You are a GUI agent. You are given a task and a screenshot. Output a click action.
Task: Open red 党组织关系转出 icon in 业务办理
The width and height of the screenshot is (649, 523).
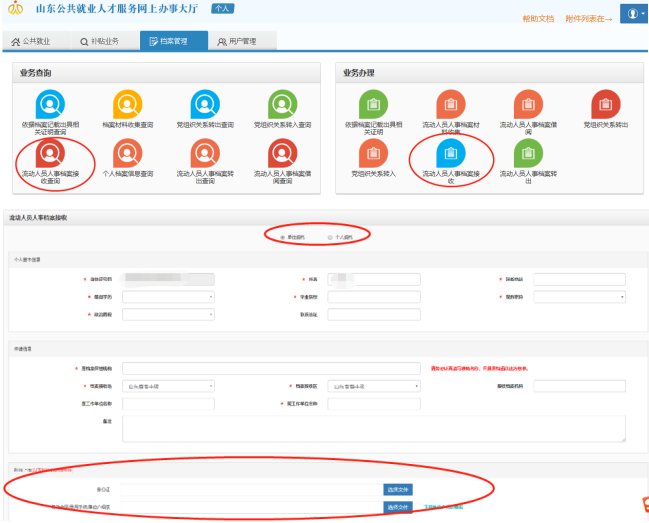coord(606,103)
